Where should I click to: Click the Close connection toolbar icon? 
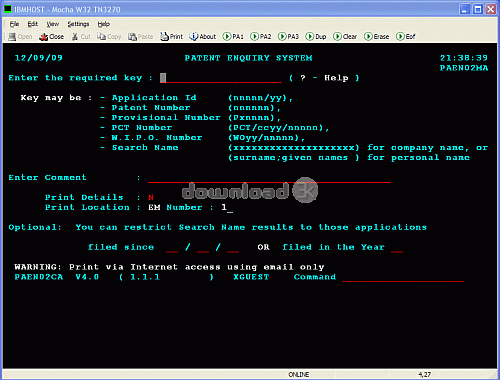click(x=52, y=37)
